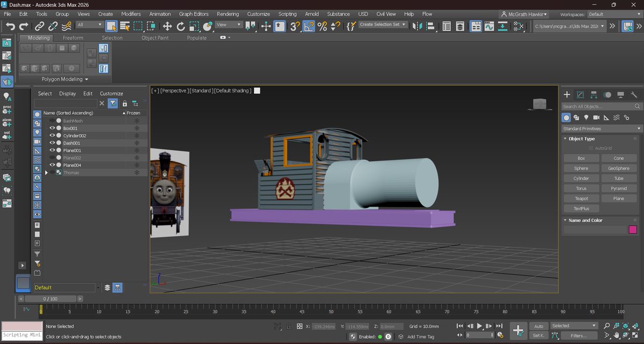Click the pink object color swatch
The width and height of the screenshot is (644, 344).
633,230
